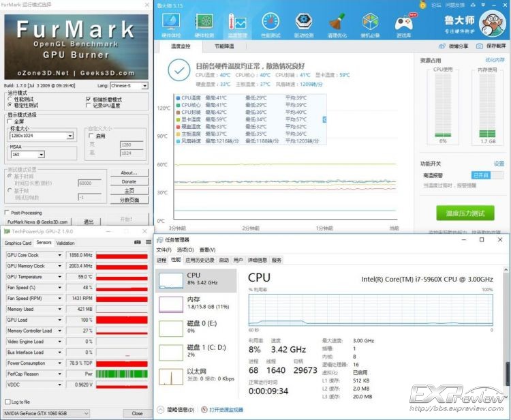This screenshot has width=511, height=420.
Task: Select 以太网 in Task Manager sidebar
Action: (x=196, y=376)
